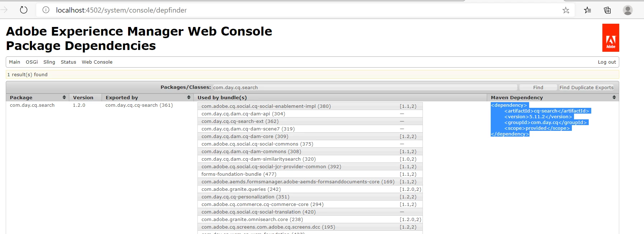Open the favorites list icon
Viewport: 644px width, 234px height.
pyautogui.click(x=588, y=10)
